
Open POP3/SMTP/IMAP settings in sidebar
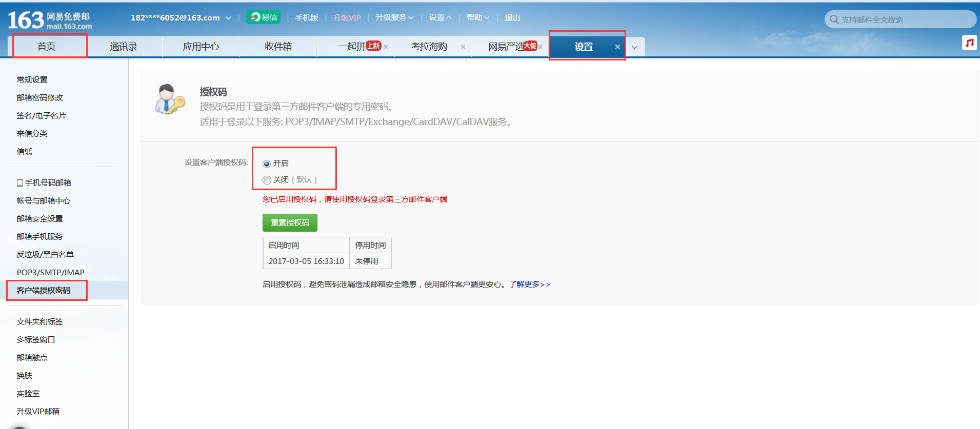[50, 273]
